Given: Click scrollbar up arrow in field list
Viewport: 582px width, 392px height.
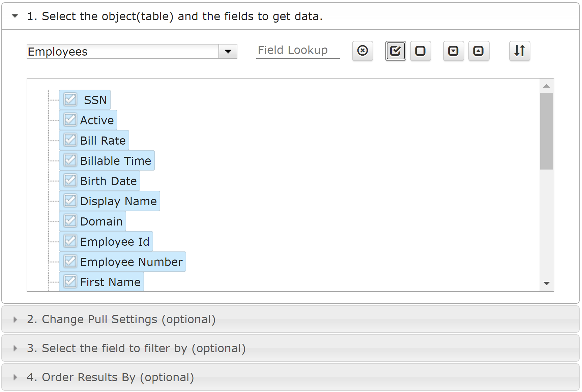Looking at the screenshot, I should [547, 86].
